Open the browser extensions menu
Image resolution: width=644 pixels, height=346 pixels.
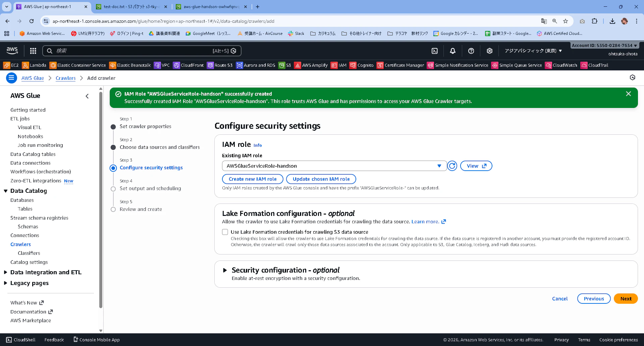click(594, 21)
